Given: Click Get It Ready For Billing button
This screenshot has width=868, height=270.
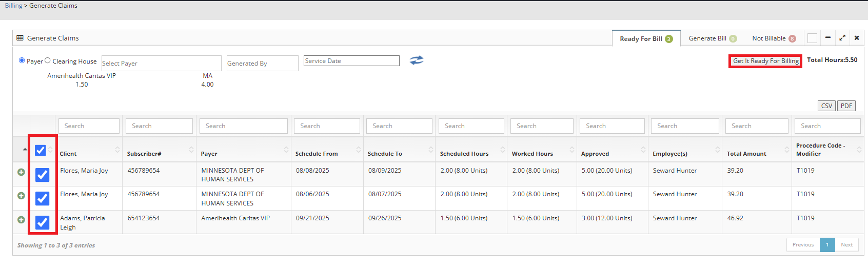Looking at the screenshot, I should (x=765, y=61).
